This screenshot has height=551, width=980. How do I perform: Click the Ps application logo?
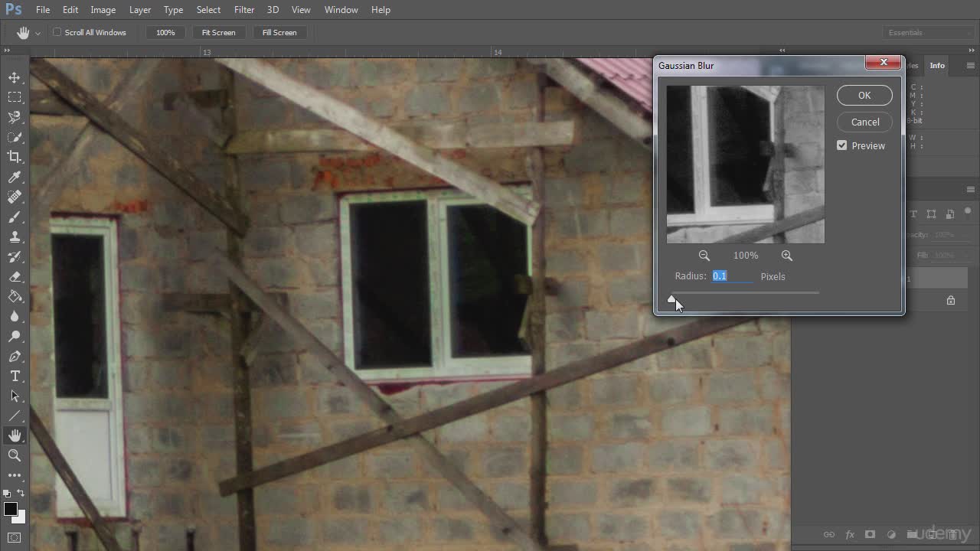coord(13,9)
